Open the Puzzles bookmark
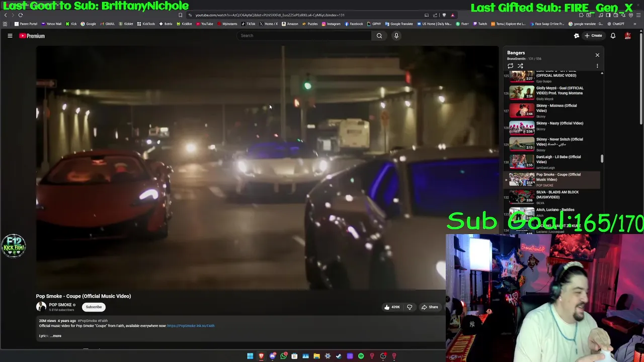This screenshot has height=362, width=644. coord(310,24)
